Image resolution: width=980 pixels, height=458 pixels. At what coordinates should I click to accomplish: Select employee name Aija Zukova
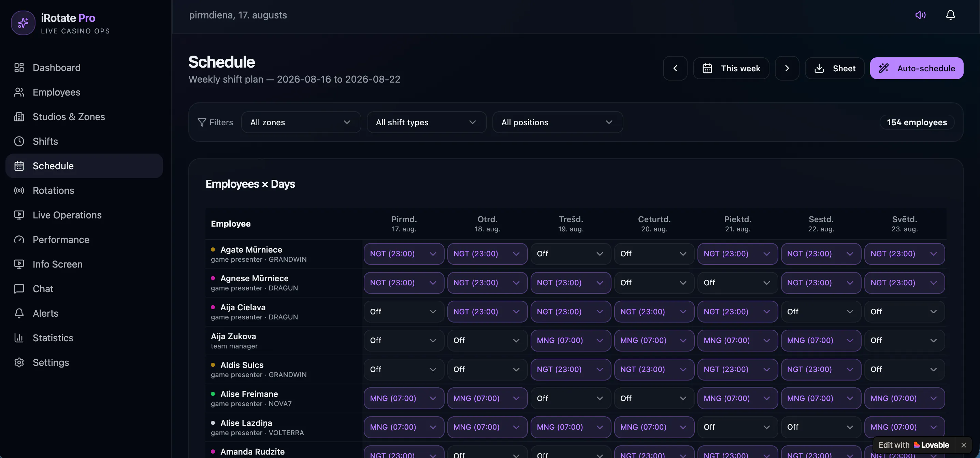click(x=233, y=336)
